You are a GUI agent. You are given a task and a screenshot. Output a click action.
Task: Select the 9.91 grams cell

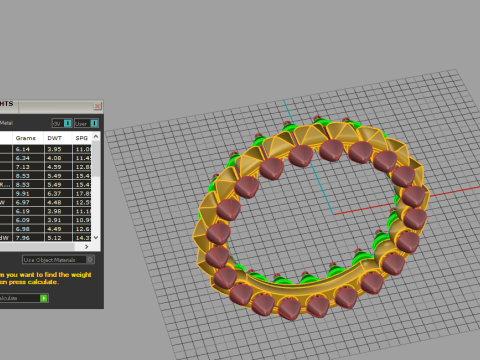point(28,193)
